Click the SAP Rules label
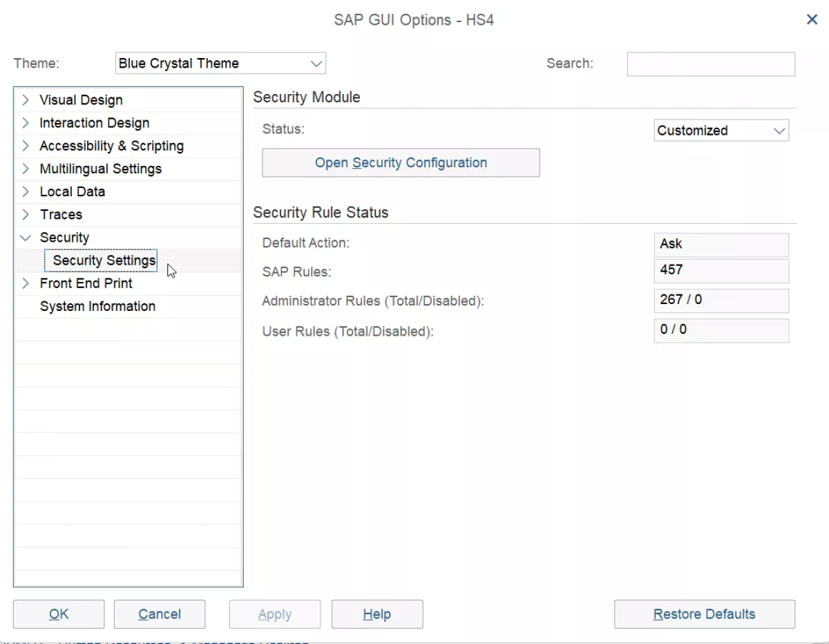The height and width of the screenshot is (644, 829). tap(297, 272)
